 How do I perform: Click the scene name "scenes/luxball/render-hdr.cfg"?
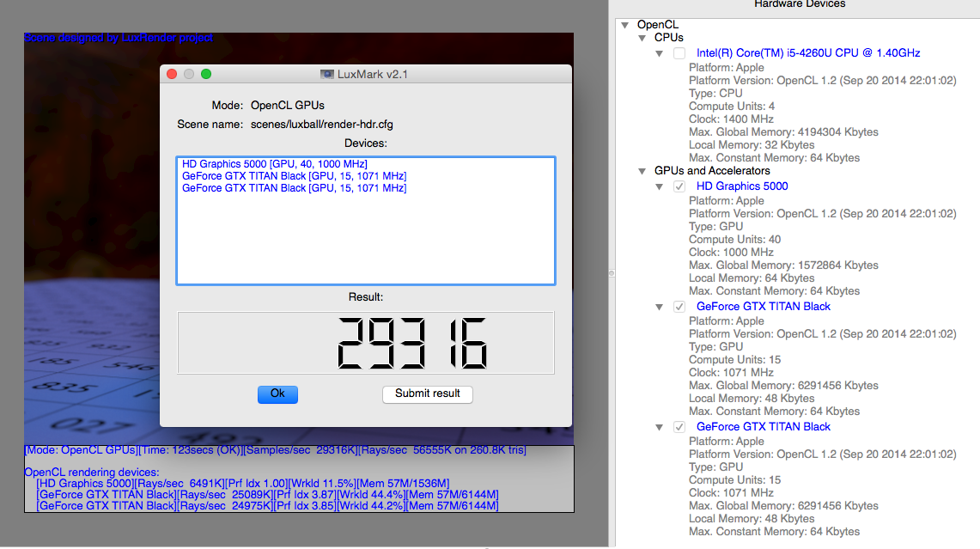[x=322, y=125]
